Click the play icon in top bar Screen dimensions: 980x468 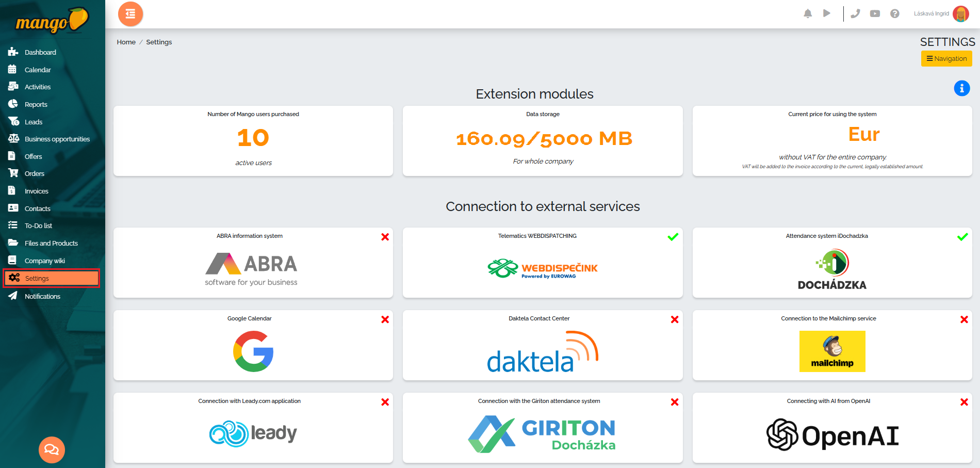[x=827, y=13]
